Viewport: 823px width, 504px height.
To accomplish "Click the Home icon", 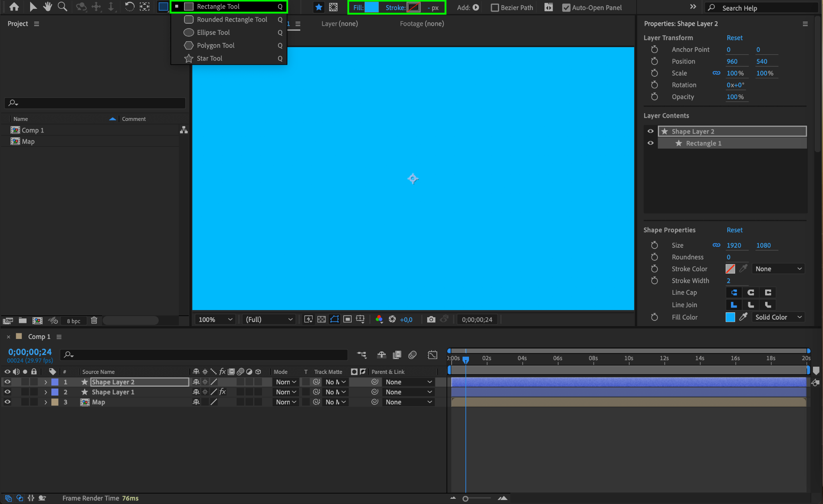I will click(x=14, y=7).
